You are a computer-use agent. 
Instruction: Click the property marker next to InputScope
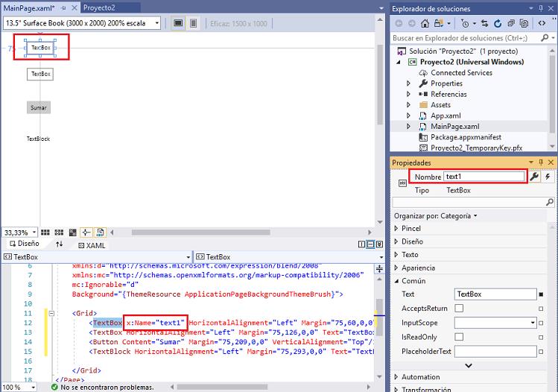541,323
